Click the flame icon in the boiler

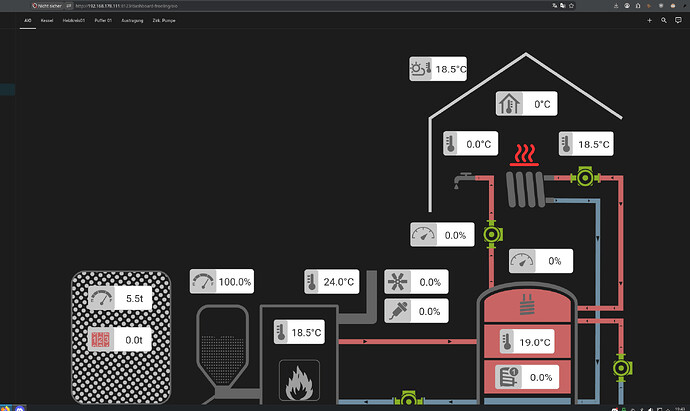pos(299,381)
